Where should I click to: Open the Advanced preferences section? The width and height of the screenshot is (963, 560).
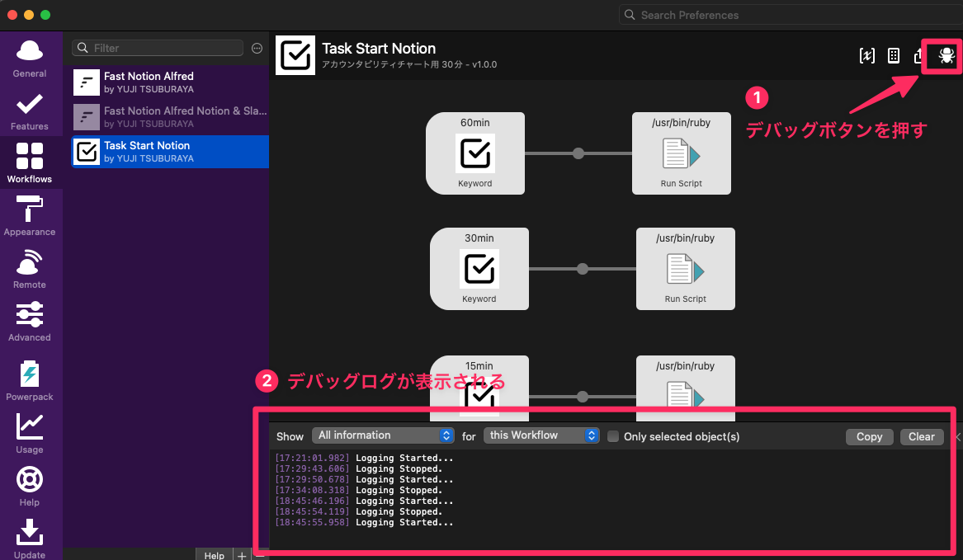30,322
